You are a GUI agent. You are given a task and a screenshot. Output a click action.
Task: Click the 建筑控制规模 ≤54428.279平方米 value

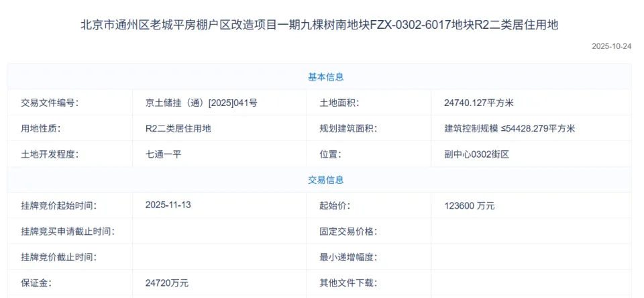[x=509, y=128]
